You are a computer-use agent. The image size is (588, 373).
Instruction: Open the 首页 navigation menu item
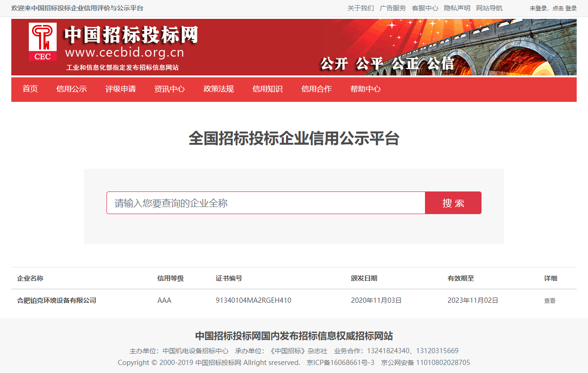pyautogui.click(x=30, y=89)
